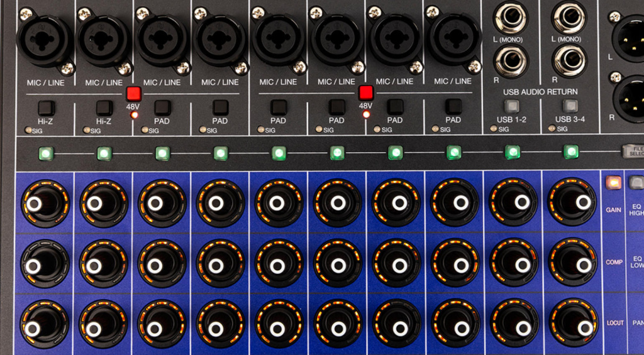Screen dimensions: 644x355
Task: Click the last channel's bottom-row LOCUT knob
Action: pos(572,323)
